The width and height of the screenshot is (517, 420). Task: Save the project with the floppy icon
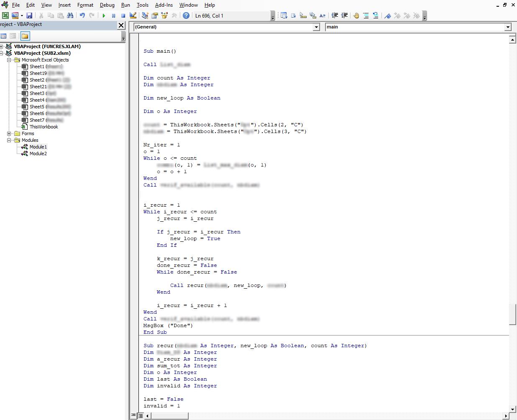(29, 15)
